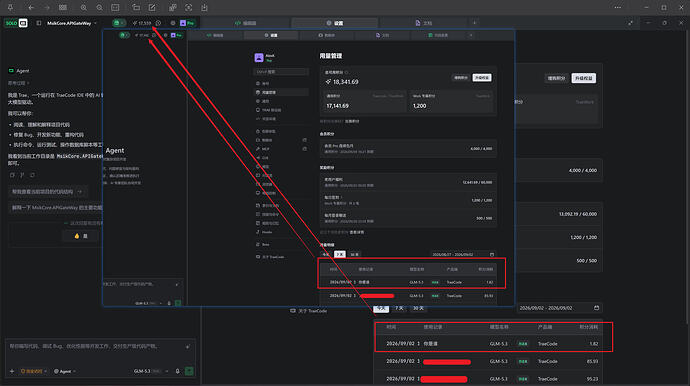Open the image edit tool

click(152, 7)
